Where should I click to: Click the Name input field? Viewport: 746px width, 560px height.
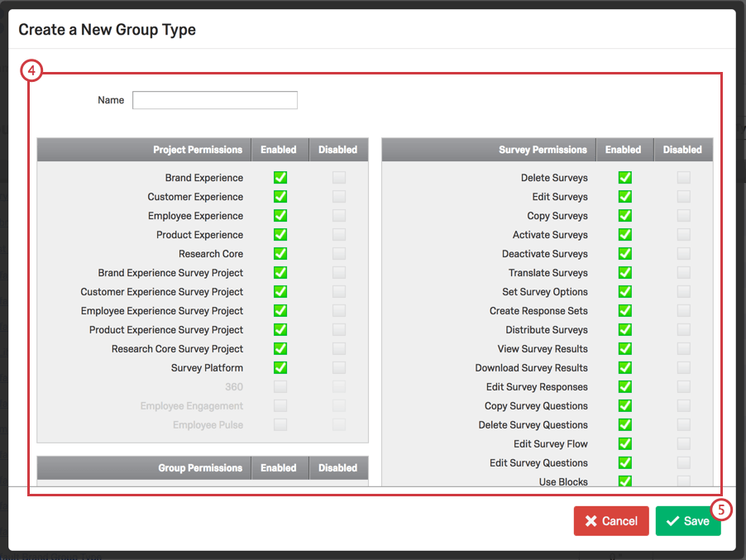click(214, 99)
